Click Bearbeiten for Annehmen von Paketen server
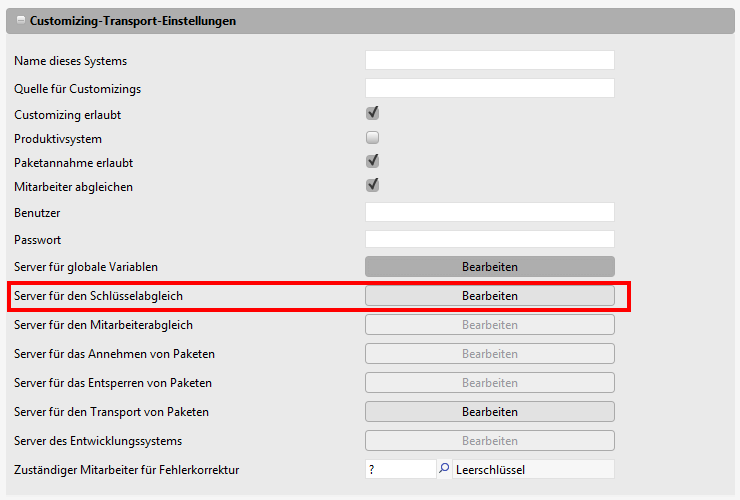This screenshot has height=500, width=740. (489, 354)
